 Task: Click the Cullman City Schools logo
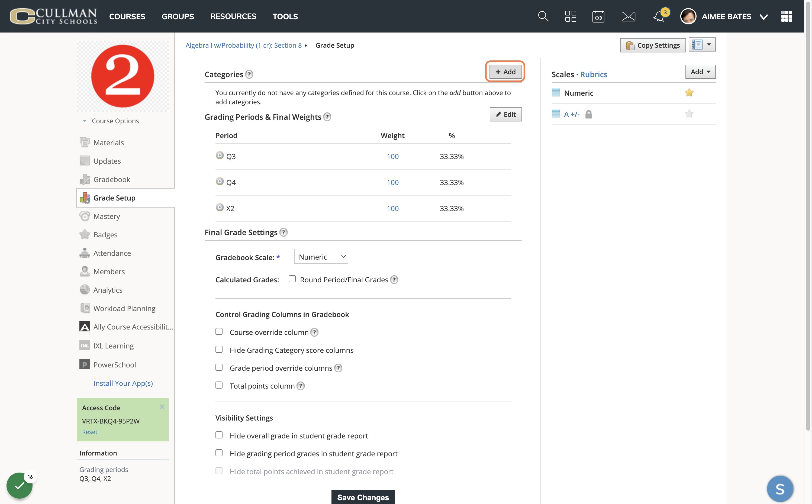coord(53,16)
